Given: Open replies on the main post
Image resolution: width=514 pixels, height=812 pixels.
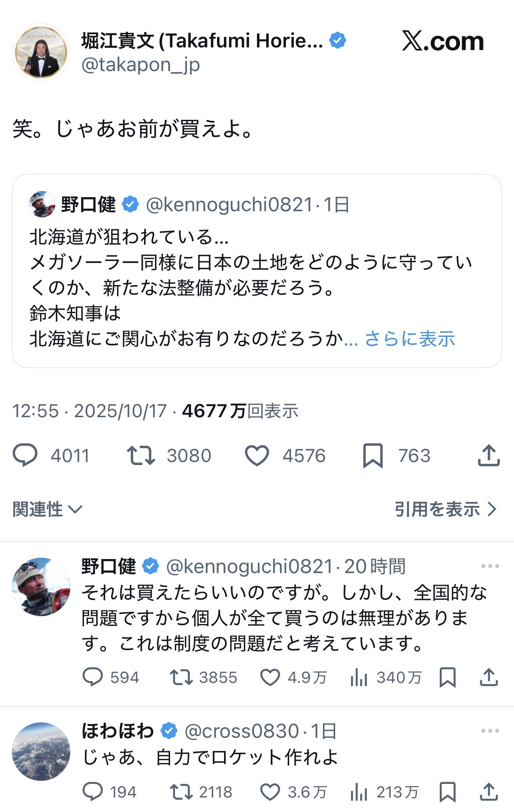Looking at the screenshot, I should tap(25, 455).
